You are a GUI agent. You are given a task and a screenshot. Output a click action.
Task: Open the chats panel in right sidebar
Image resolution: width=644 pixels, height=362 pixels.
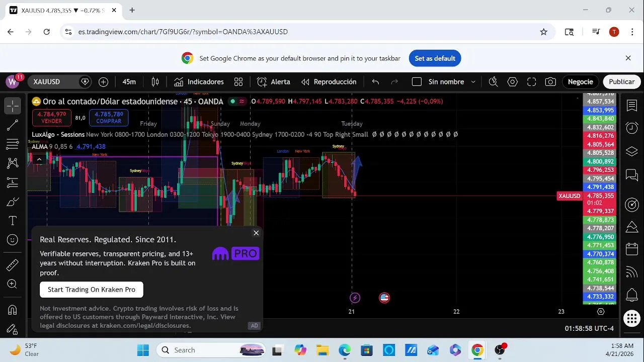632,175
